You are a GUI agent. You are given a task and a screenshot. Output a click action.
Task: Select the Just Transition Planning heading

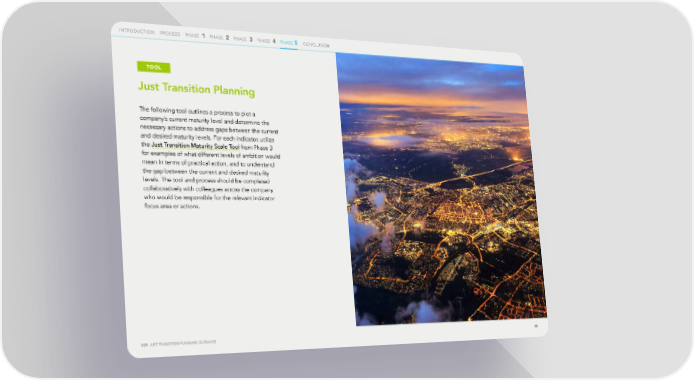(197, 88)
